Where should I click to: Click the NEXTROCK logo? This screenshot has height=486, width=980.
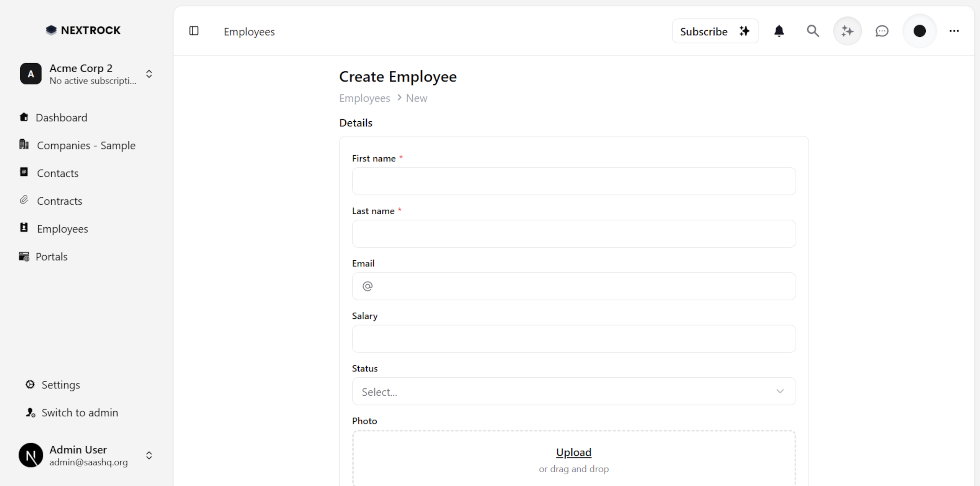[x=83, y=30]
